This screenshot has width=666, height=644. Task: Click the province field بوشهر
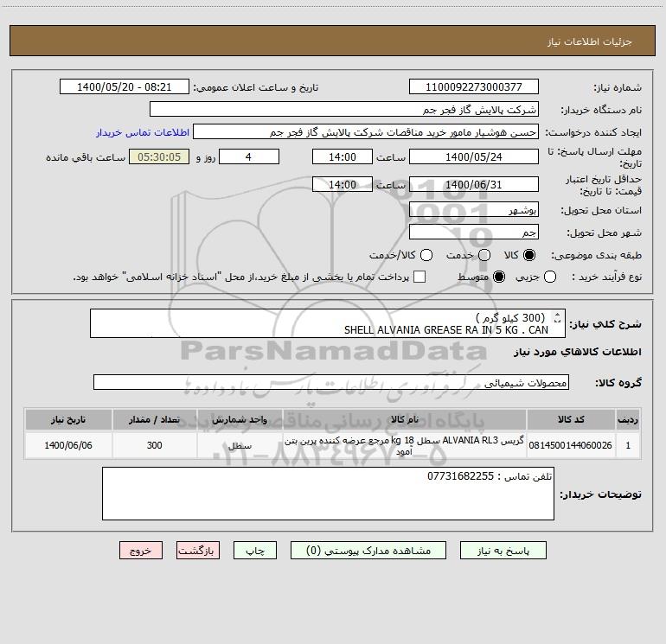click(474, 209)
